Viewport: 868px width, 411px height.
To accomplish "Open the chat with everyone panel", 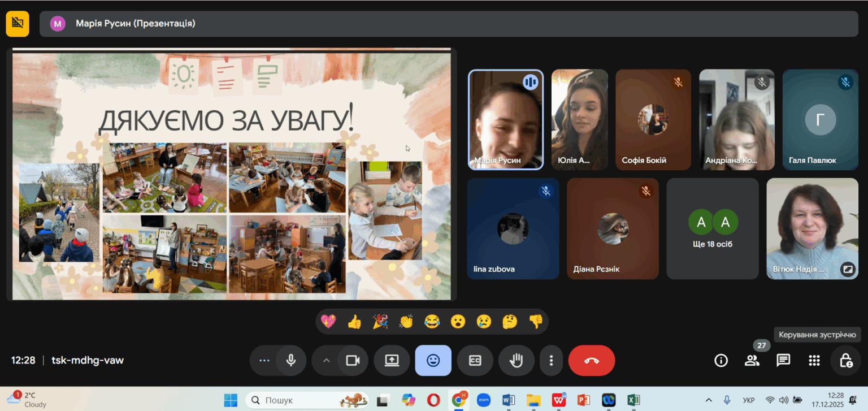I will pyautogui.click(x=783, y=361).
